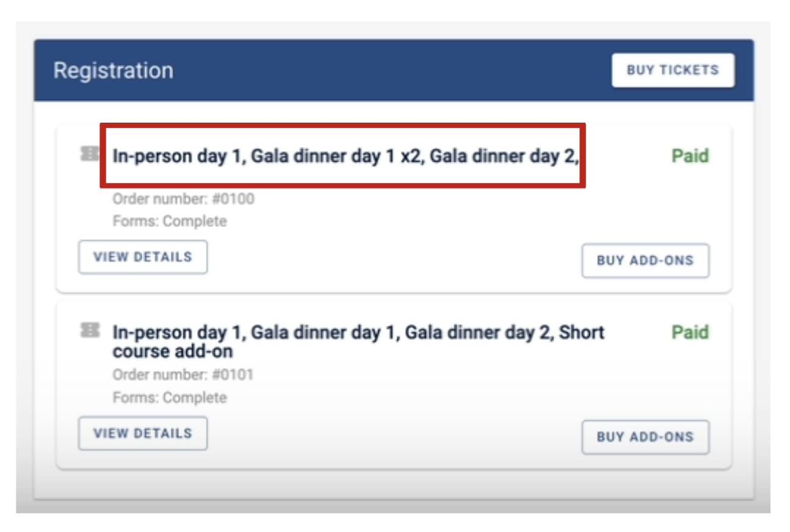Click the Buy Tickets button
This screenshot has width=790, height=532.
tap(673, 70)
